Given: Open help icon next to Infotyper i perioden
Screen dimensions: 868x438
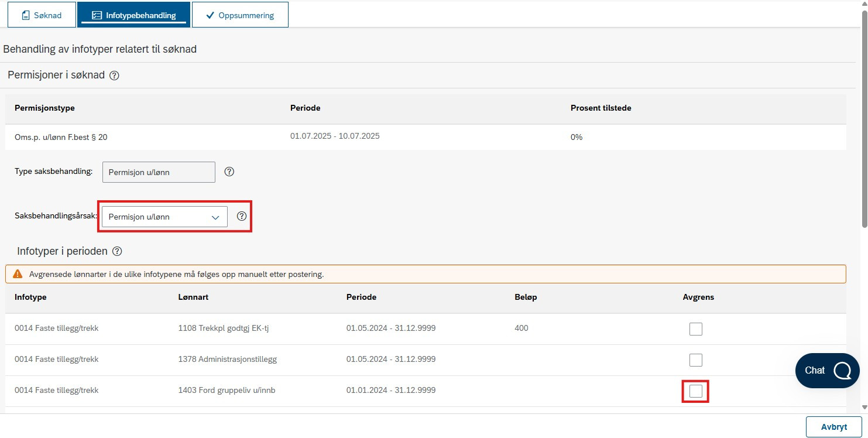Looking at the screenshot, I should [117, 251].
